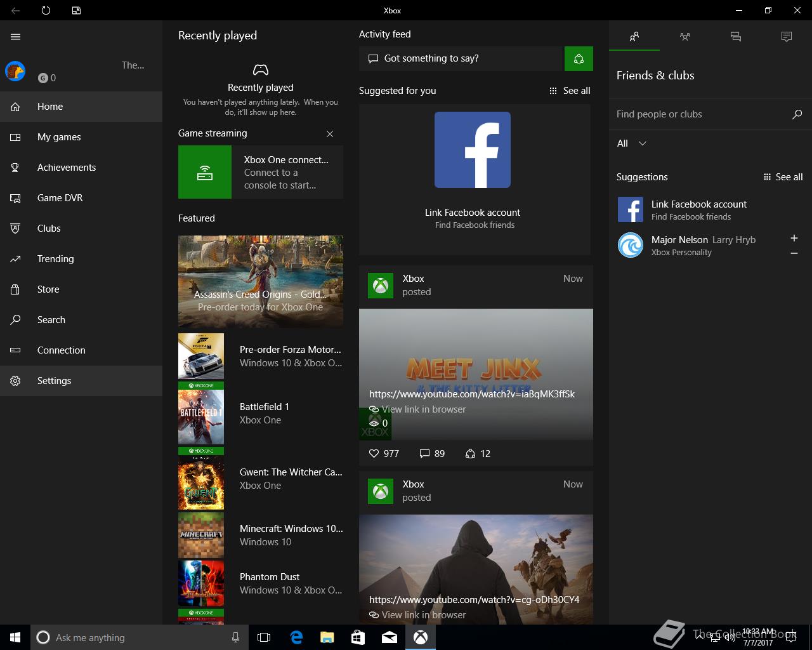Add Major Nelson with plus icon
Viewport: 812px width, 650px height.
794,238
